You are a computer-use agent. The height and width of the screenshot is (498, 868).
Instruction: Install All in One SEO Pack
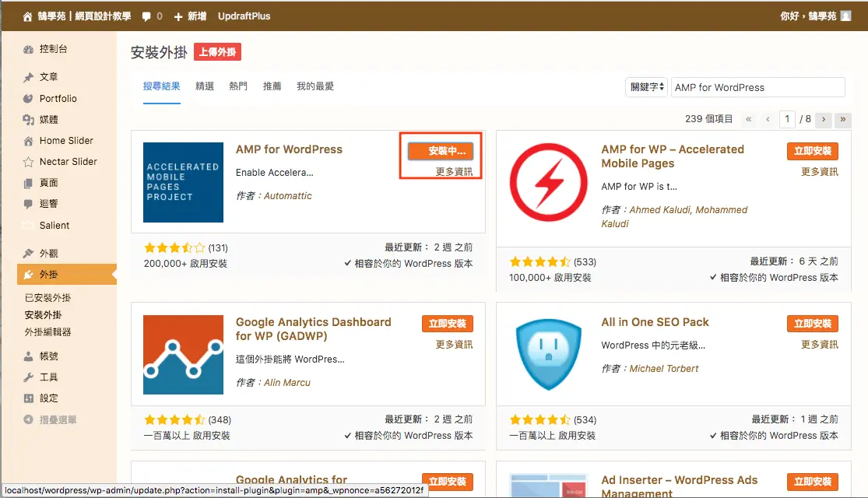[813, 324]
